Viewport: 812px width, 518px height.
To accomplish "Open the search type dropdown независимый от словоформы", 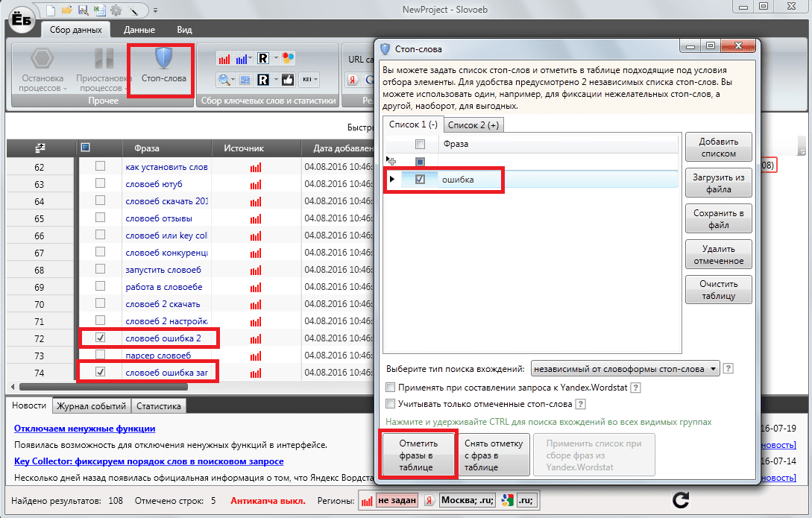I will coord(625,369).
